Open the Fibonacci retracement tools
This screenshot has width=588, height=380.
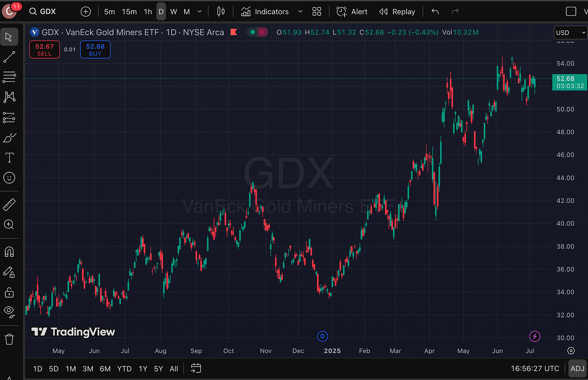[x=9, y=77]
